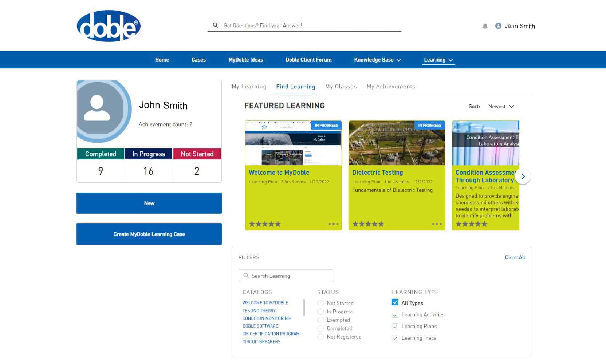
Task: Expand the Learning nav dropdown
Action: coord(438,60)
